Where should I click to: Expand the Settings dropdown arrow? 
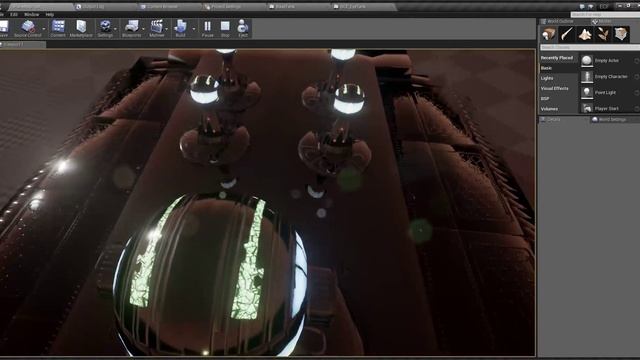point(115,29)
